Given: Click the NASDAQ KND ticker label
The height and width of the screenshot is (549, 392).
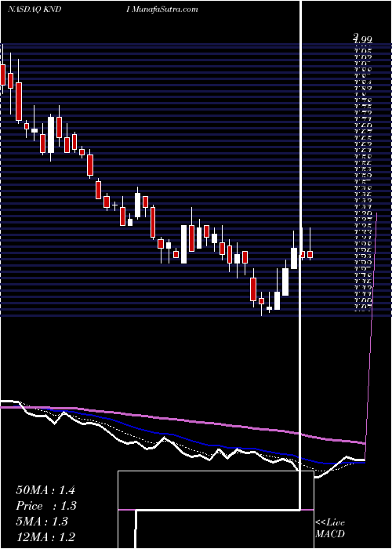Looking at the screenshot, I should [x=34, y=9].
